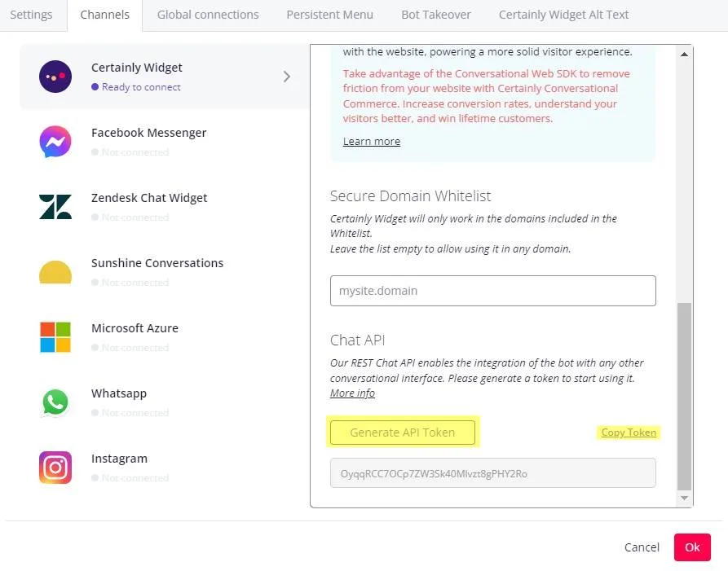Image resolution: width=728 pixels, height=571 pixels.
Task: Select the Whatsapp channel icon
Action: tap(55, 402)
